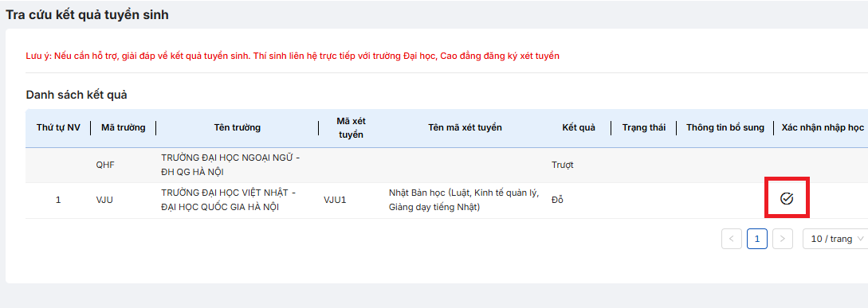Click the 'Mã trường' column header
Screen dimensions: 868x308
click(124, 127)
